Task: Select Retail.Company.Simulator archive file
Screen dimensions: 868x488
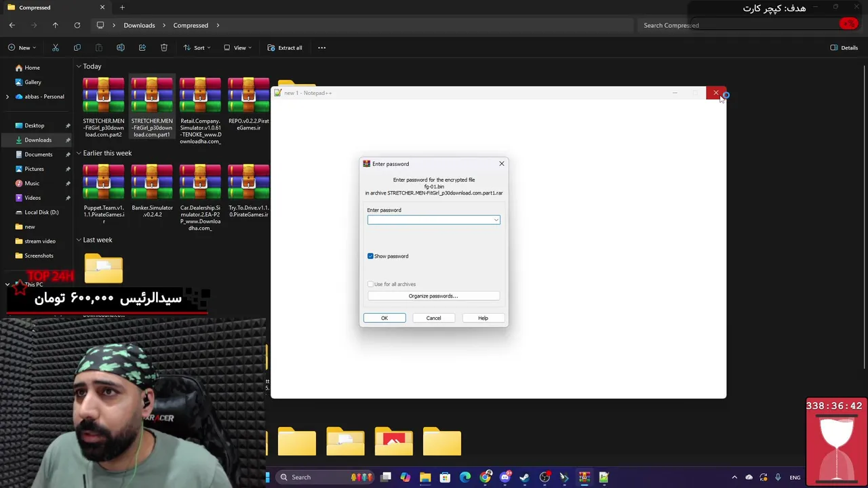Action: tap(200, 110)
